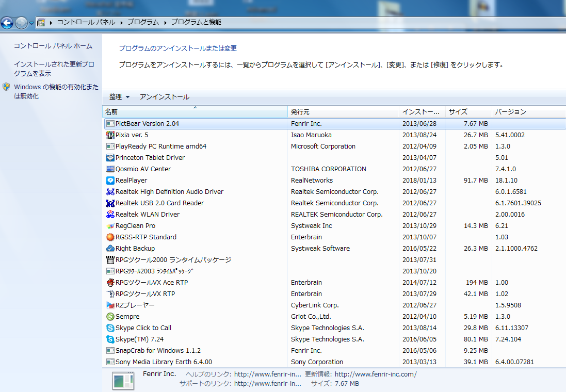The width and height of the screenshot is (566, 392).
Task: Click the Princeton Tablet Driver icon
Action: (110, 158)
